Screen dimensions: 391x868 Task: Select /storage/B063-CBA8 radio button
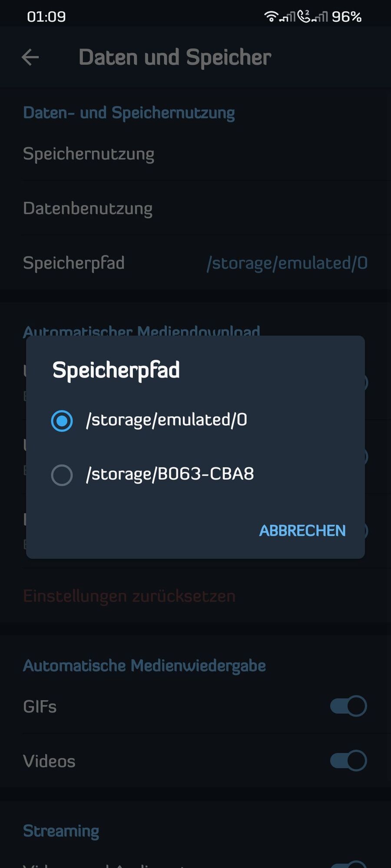pyautogui.click(x=62, y=475)
